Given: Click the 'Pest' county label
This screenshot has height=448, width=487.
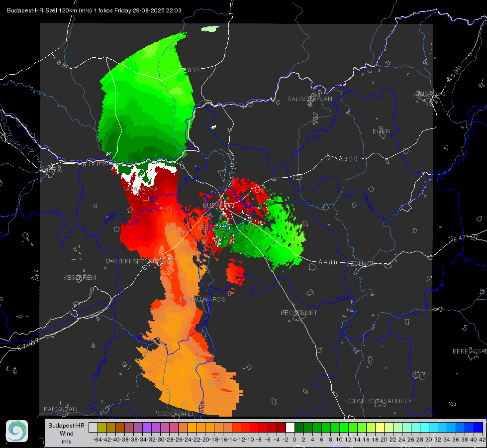Looking at the screenshot, I should pyautogui.click(x=343, y=300).
